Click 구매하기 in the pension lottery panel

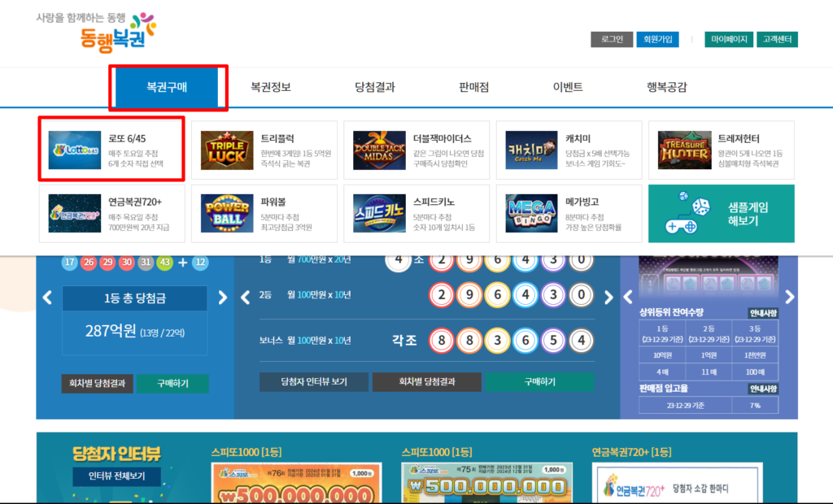tap(540, 382)
